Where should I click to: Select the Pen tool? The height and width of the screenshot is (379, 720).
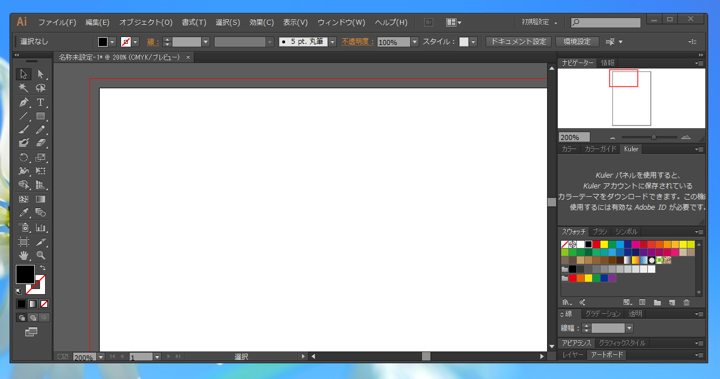coord(23,102)
